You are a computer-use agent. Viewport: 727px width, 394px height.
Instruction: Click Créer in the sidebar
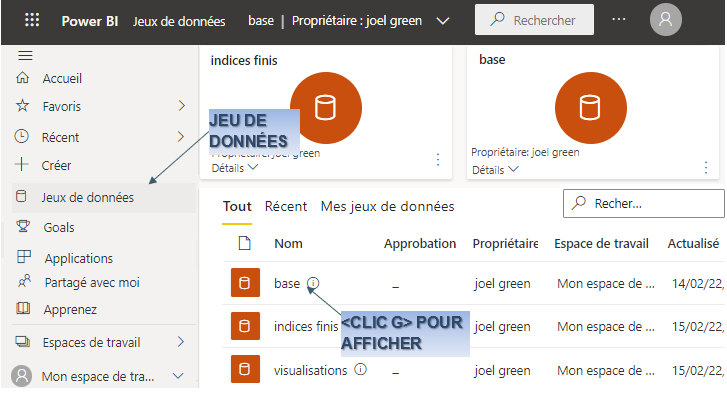click(56, 165)
